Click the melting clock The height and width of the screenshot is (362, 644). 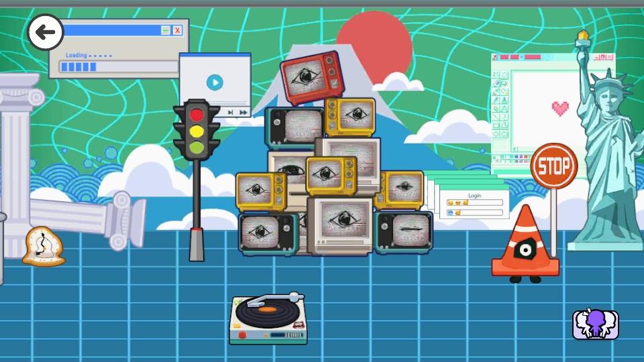[x=43, y=246]
